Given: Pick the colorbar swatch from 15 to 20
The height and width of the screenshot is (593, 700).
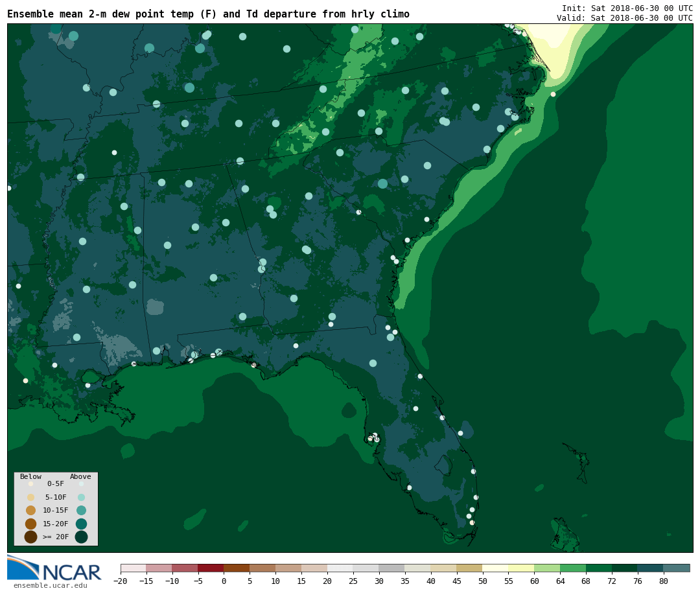Looking at the screenshot, I should coord(315,568).
